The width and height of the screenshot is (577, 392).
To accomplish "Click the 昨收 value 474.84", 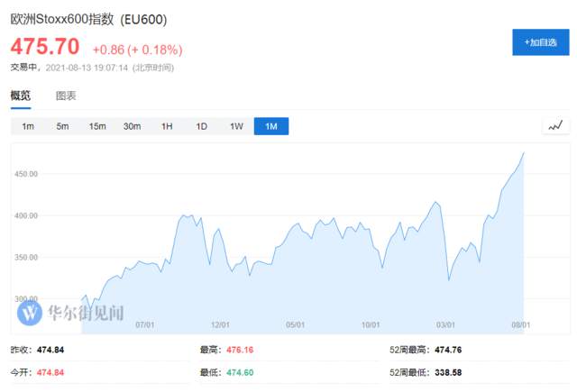I will click(x=50, y=350).
